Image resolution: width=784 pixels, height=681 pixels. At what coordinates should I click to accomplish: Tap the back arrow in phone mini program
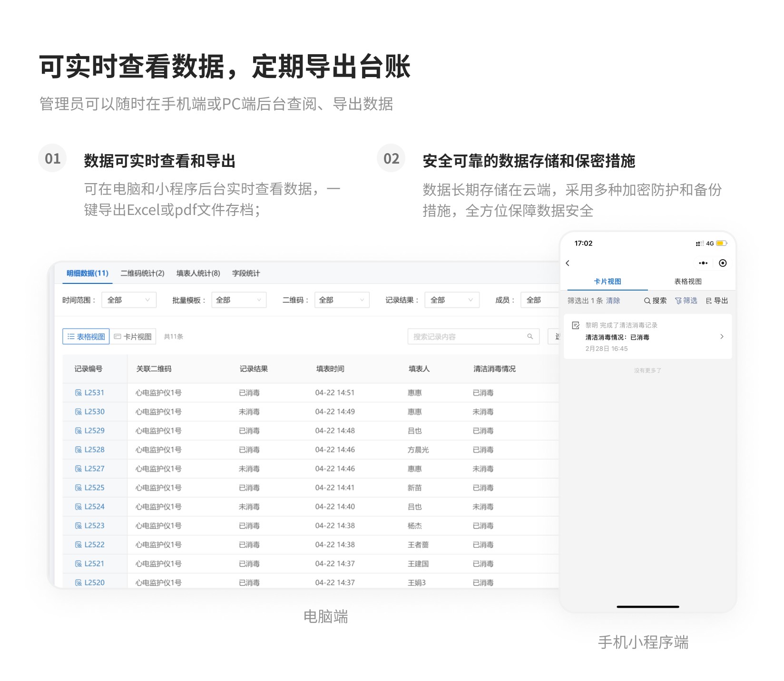tap(568, 263)
